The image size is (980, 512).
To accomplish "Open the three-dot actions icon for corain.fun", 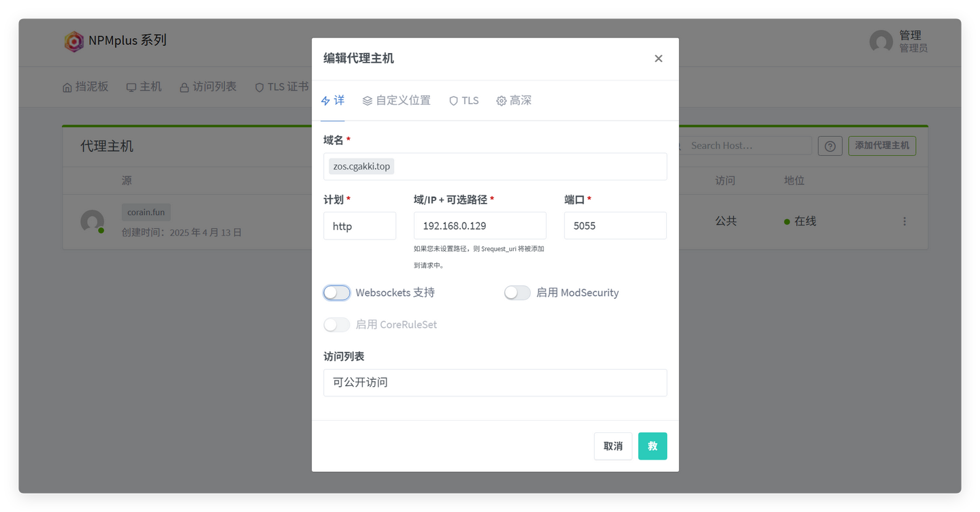I will coord(904,221).
